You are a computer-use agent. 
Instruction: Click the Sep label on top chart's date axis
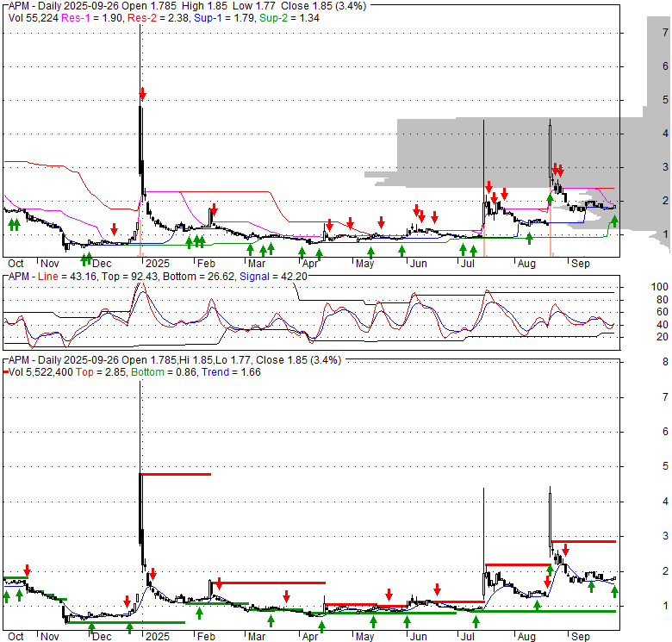tap(581, 264)
